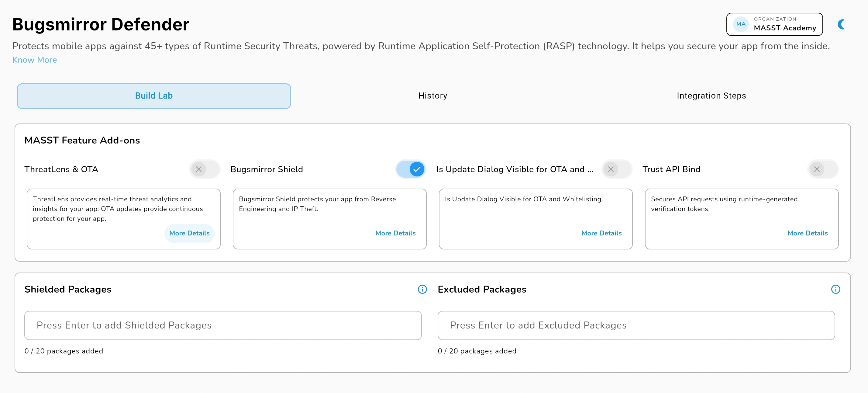Open the MASST Academy organization selector
The width and height of the screenshot is (868, 393).
[x=774, y=24]
